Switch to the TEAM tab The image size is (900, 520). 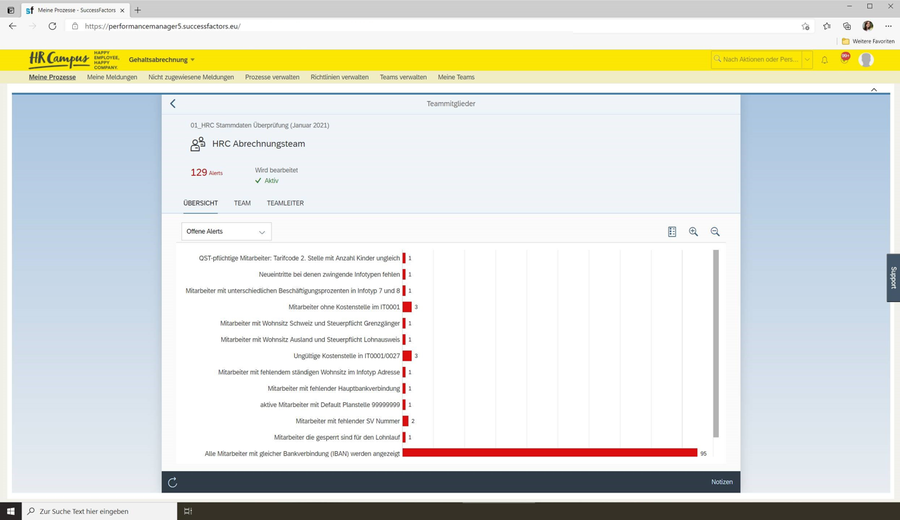(x=242, y=203)
